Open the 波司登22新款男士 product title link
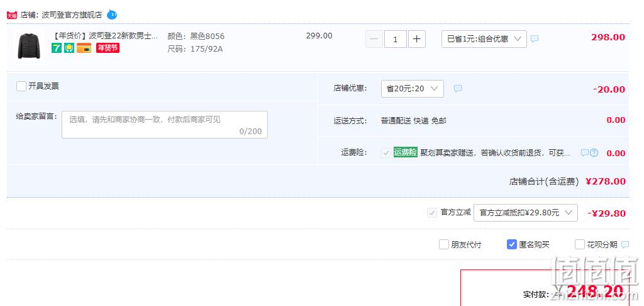Image resolution: width=644 pixels, height=306 pixels. tap(105, 36)
